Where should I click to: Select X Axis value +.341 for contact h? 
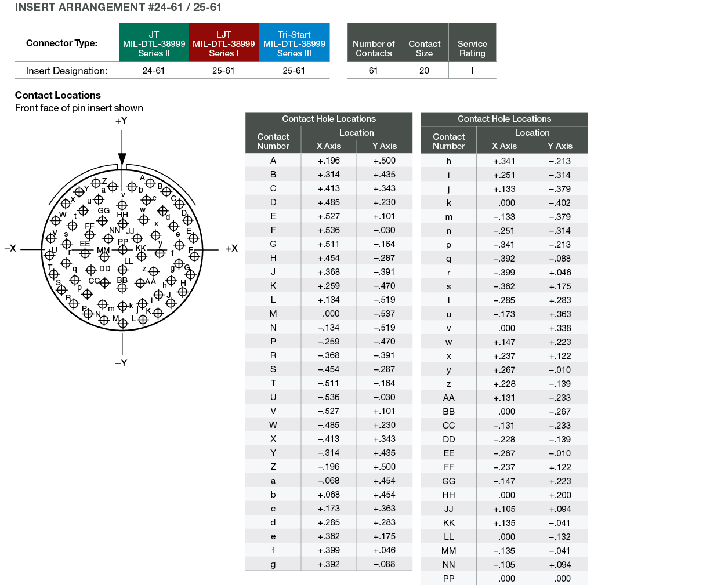(x=505, y=161)
